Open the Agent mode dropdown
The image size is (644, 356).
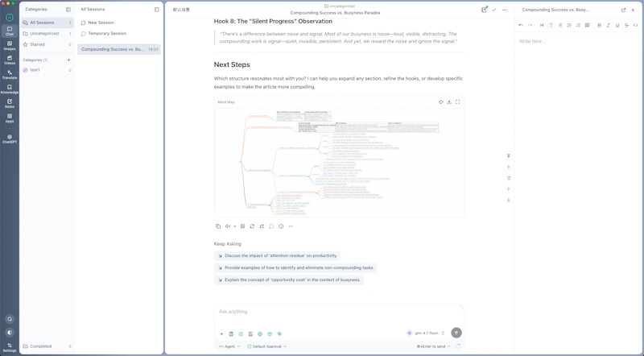(229, 346)
